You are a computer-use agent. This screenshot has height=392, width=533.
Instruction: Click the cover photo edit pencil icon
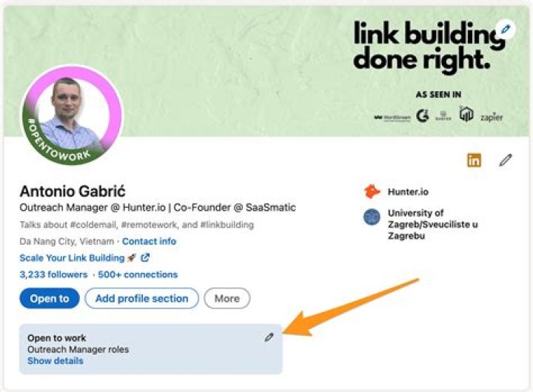pyautogui.click(x=506, y=30)
